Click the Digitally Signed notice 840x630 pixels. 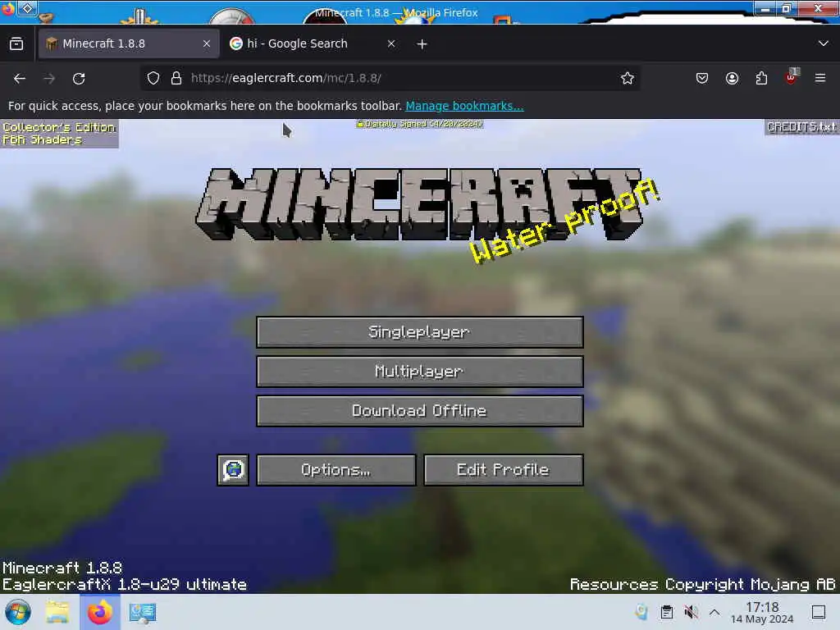click(419, 124)
